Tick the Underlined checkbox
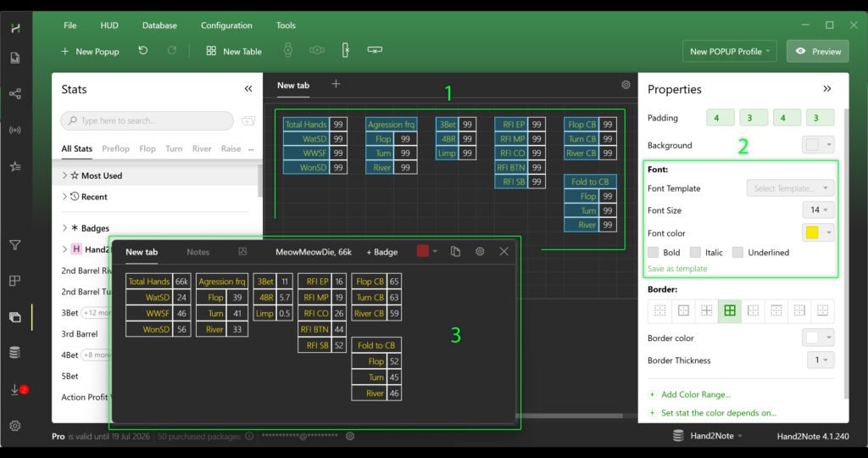 coord(737,252)
